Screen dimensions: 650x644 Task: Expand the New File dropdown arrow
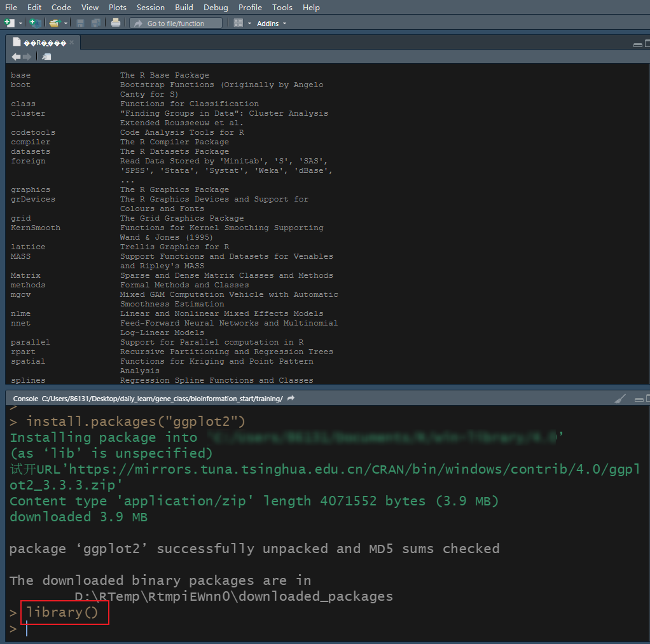20,24
